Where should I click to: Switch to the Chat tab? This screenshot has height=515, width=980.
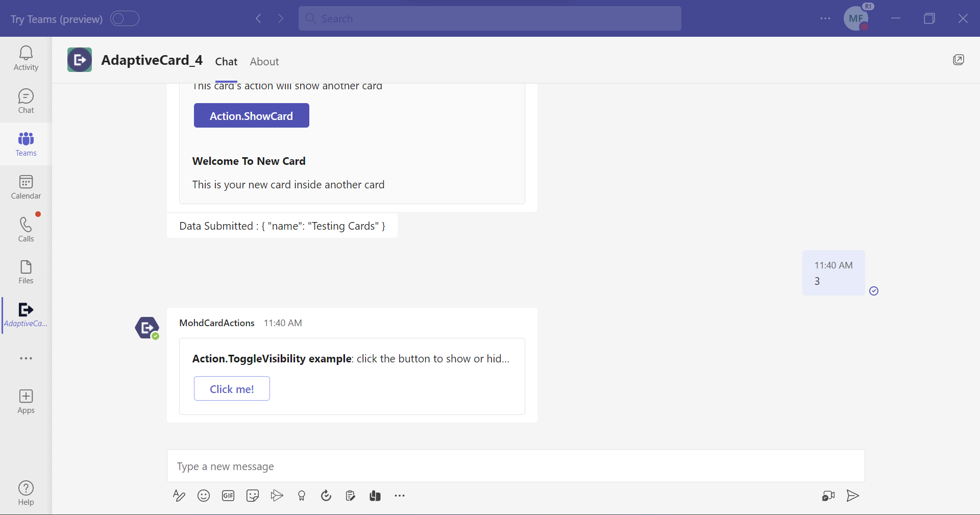point(226,62)
